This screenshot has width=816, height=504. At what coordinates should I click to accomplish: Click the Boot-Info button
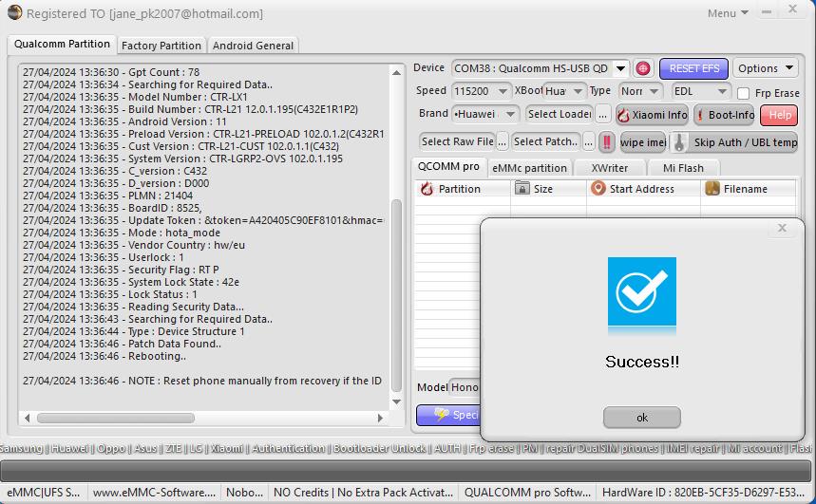[x=725, y=115]
